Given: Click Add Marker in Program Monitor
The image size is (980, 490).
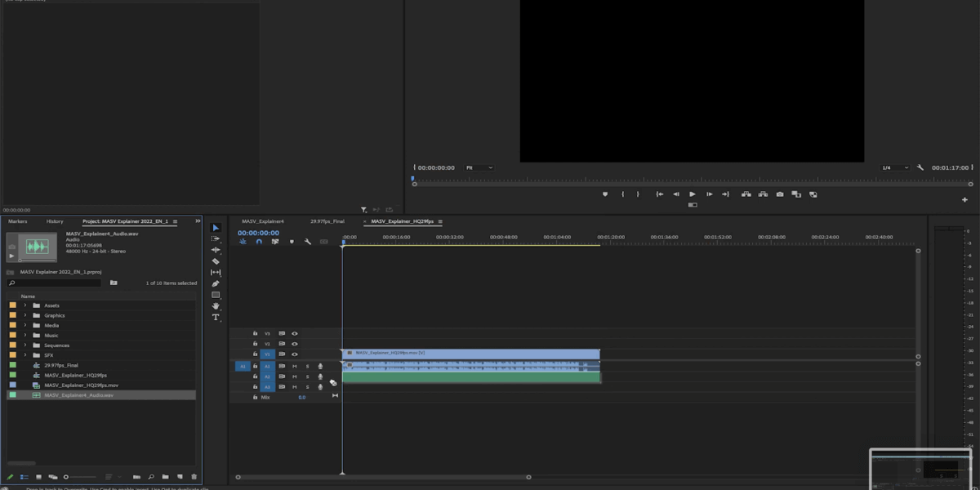Looking at the screenshot, I should pyautogui.click(x=605, y=194).
